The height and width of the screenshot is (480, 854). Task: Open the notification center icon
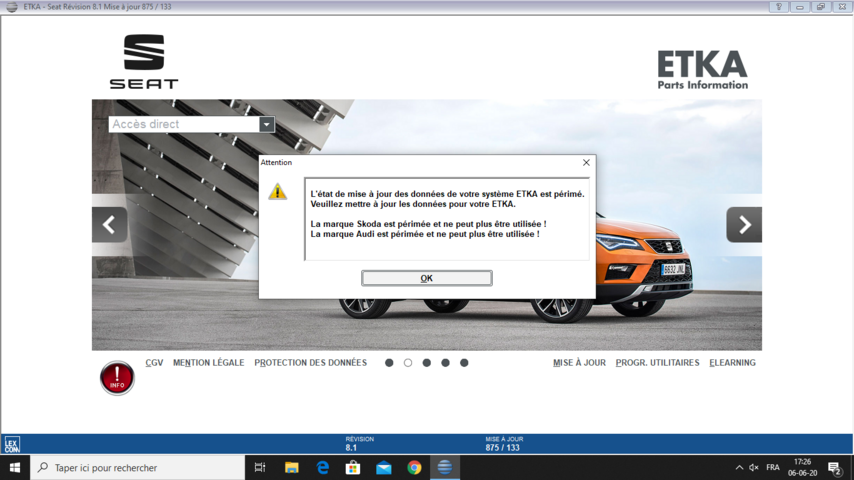[834, 467]
